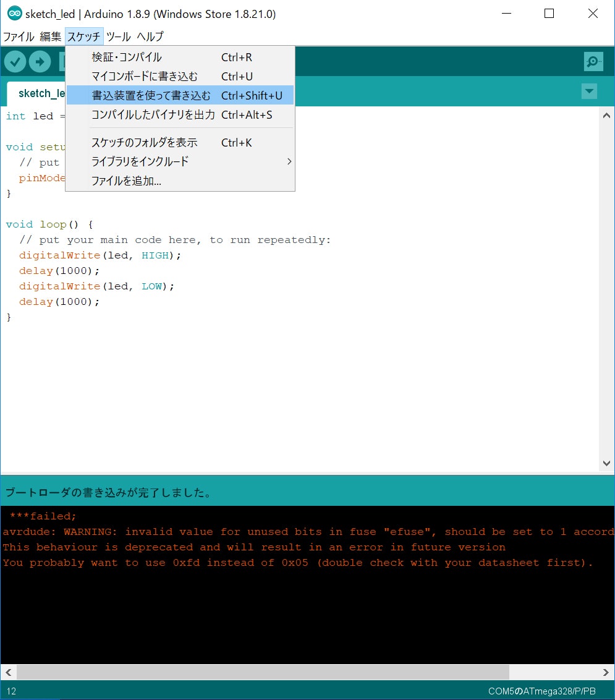The width and height of the screenshot is (615, 700).
Task: Expand ライブラリをインクルード submenu
Action: pyautogui.click(x=180, y=161)
